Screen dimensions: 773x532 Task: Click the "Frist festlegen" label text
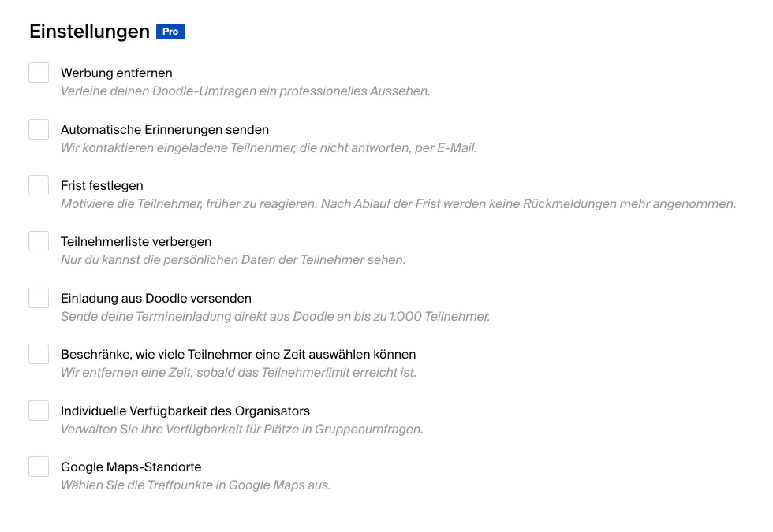(102, 186)
